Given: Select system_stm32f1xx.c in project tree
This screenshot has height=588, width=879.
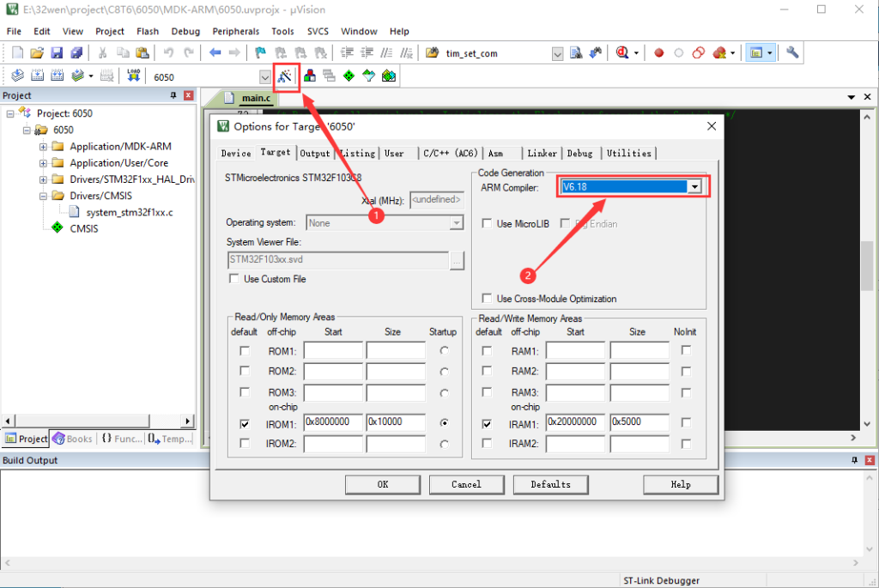Looking at the screenshot, I should (x=129, y=212).
